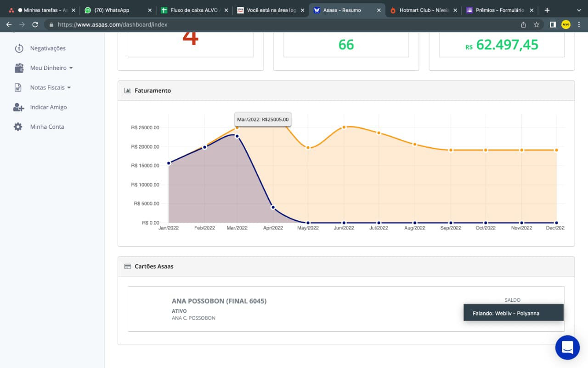This screenshot has width=588, height=368.
Task: Click the Meu Dinheiro wallet icon
Action: tap(19, 68)
